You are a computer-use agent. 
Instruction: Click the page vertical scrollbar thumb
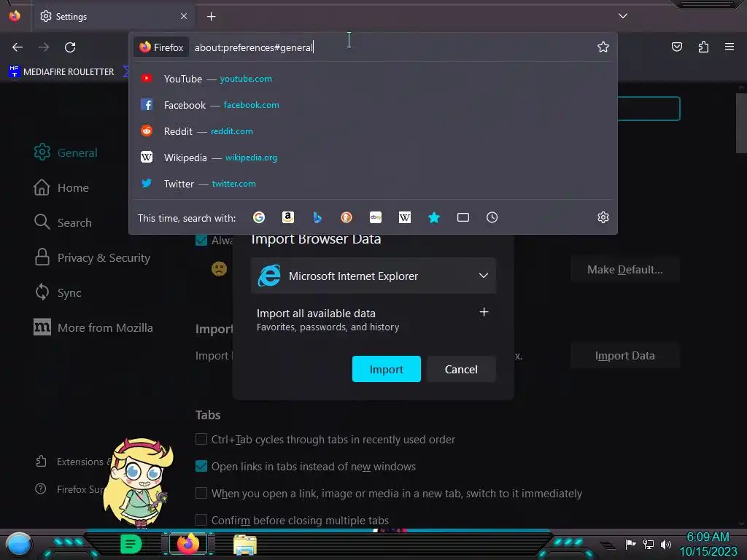[741, 122]
